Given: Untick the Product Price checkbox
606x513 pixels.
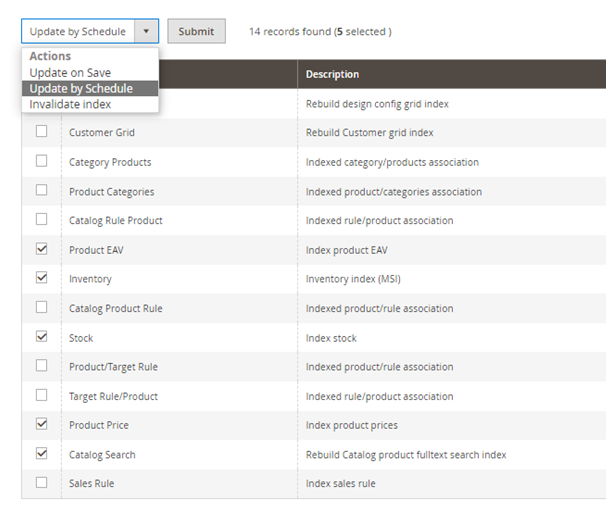Looking at the screenshot, I should [x=41, y=424].
